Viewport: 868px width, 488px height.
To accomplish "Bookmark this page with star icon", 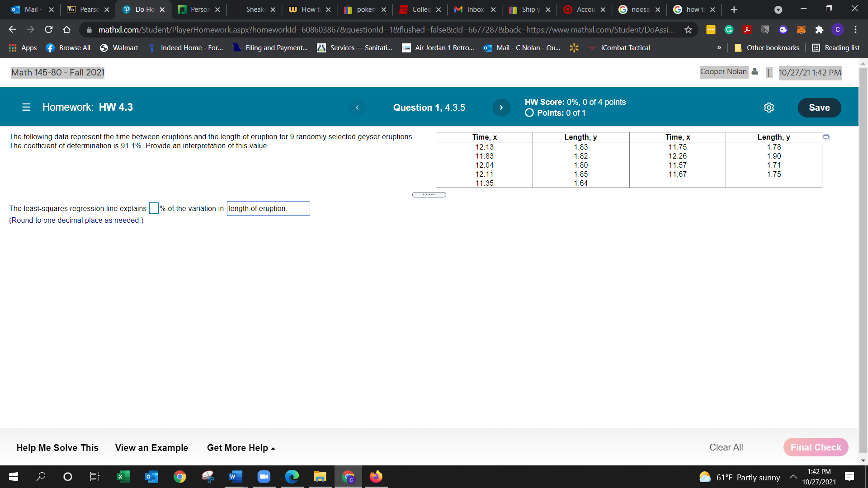I will point(688,30).
